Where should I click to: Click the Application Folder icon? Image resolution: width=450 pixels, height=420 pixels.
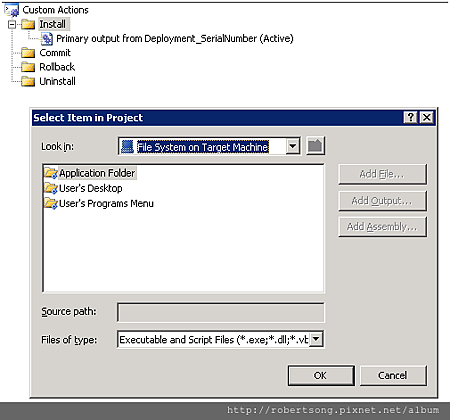click(x=51, y=173)
